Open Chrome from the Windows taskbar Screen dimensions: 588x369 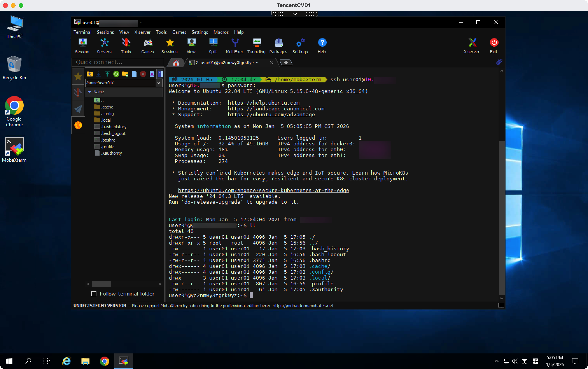coord(104,361)
